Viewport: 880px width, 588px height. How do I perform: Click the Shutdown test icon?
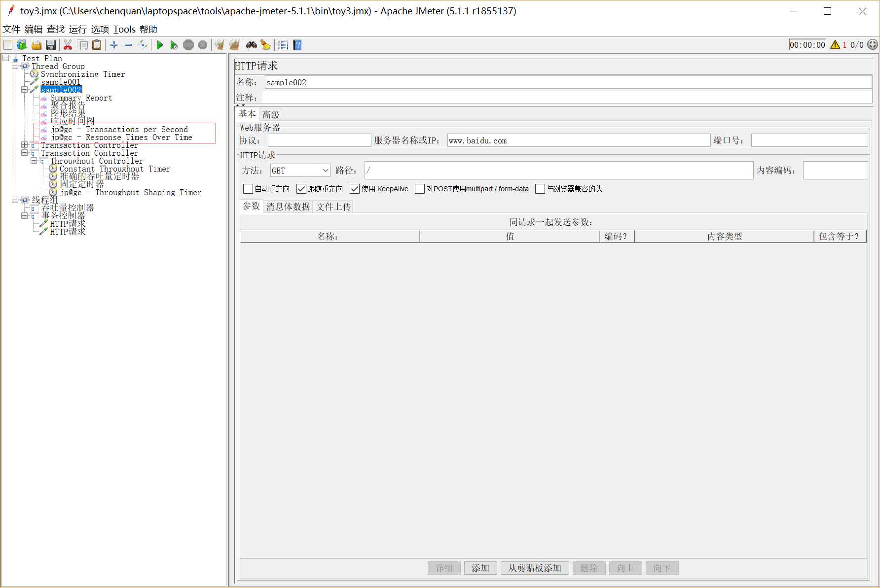(203, 45)
